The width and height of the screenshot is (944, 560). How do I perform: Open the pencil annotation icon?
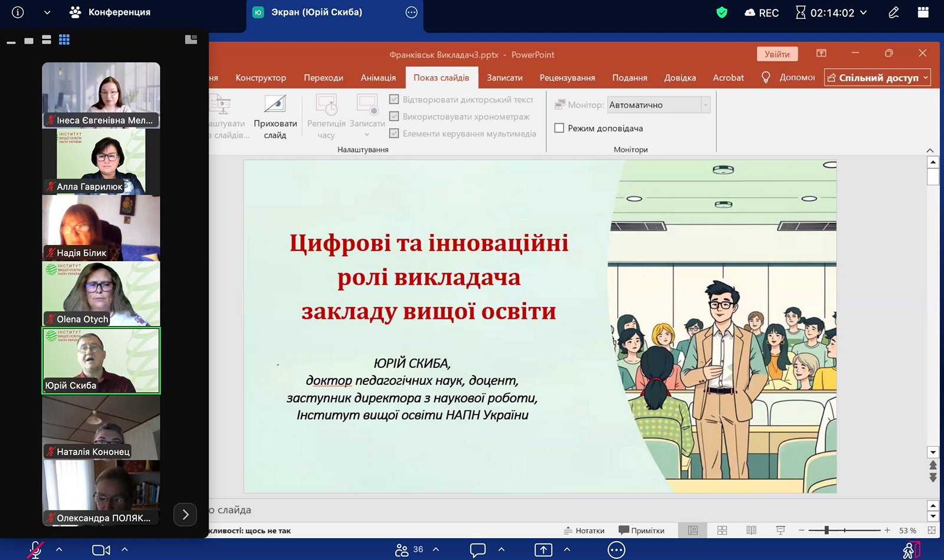894,12
